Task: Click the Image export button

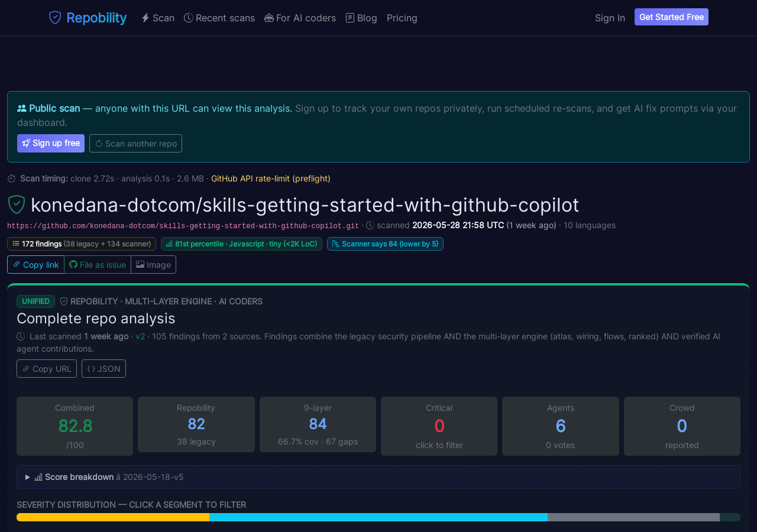Action: (x=153, y=265)
